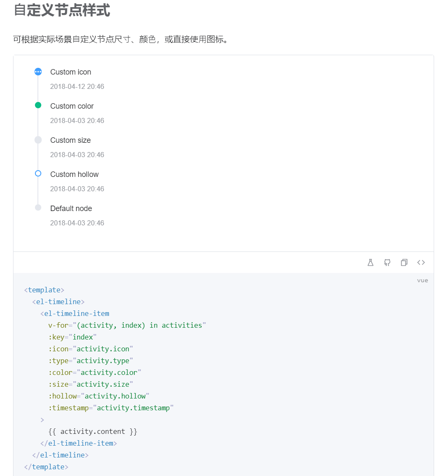Copy the example code to clipboard
The height and width of the screenshot is (476, 448).
(404, 262)
